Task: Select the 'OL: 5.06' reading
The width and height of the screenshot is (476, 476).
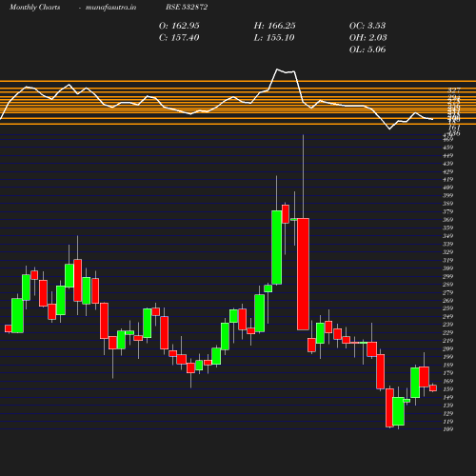Action: click(367, 50)
